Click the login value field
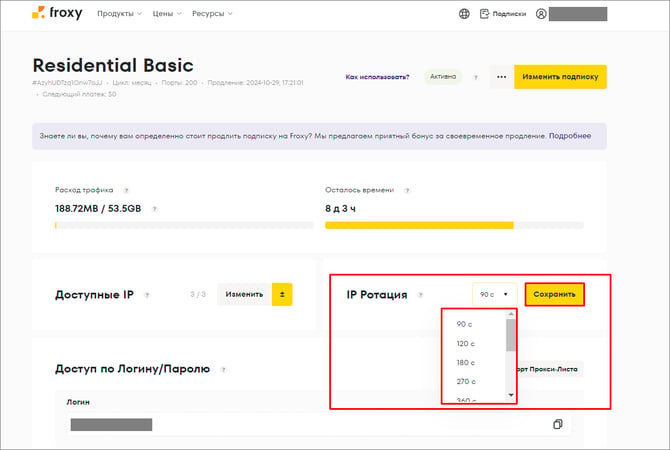 (x=319, y=424)
